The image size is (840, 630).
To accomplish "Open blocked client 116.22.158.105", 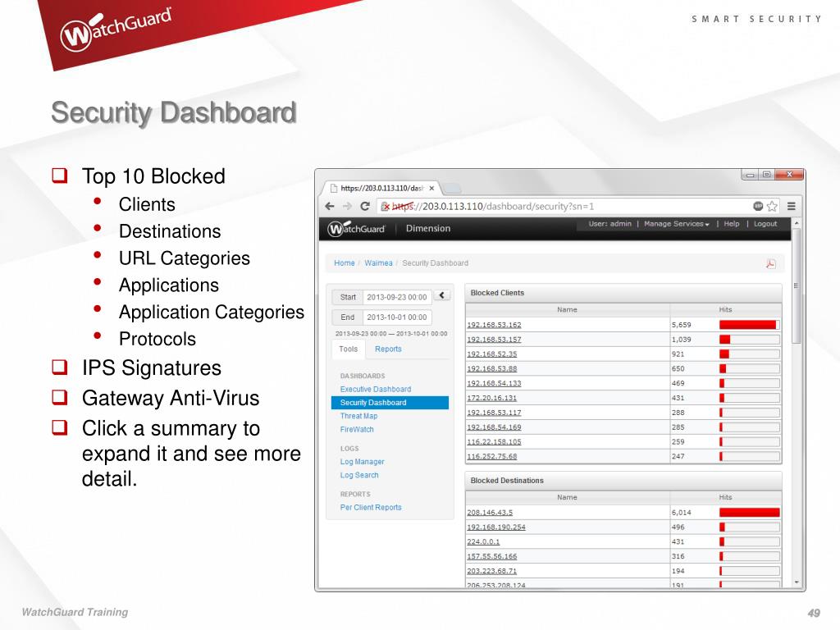I will tap(494, 442).
